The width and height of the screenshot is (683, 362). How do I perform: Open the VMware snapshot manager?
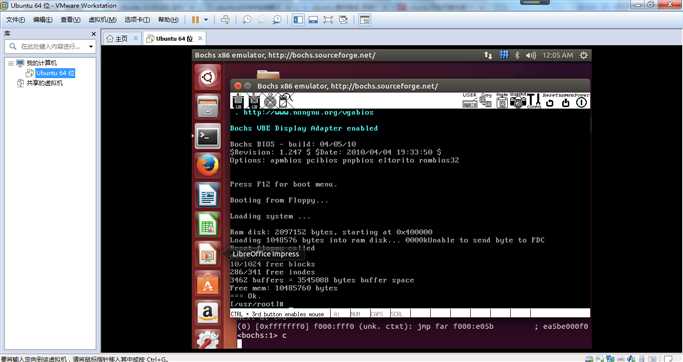[277, 20]
